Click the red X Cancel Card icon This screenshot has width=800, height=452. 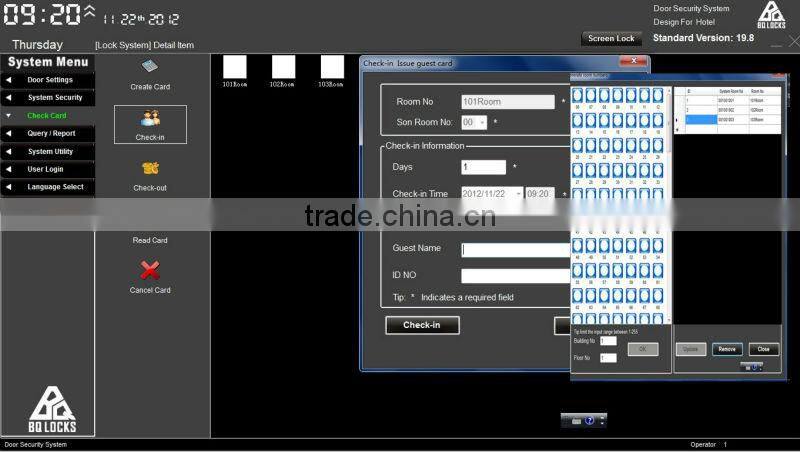coord(150,269)
